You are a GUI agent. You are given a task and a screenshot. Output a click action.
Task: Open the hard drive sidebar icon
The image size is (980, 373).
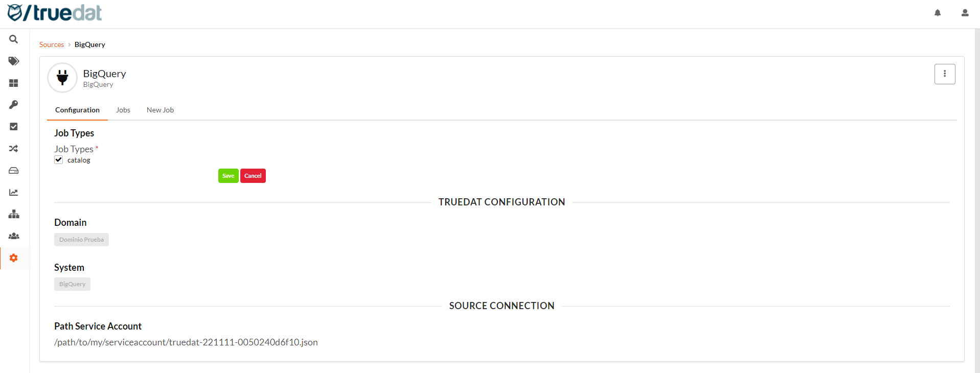click(x=14, y=171)
